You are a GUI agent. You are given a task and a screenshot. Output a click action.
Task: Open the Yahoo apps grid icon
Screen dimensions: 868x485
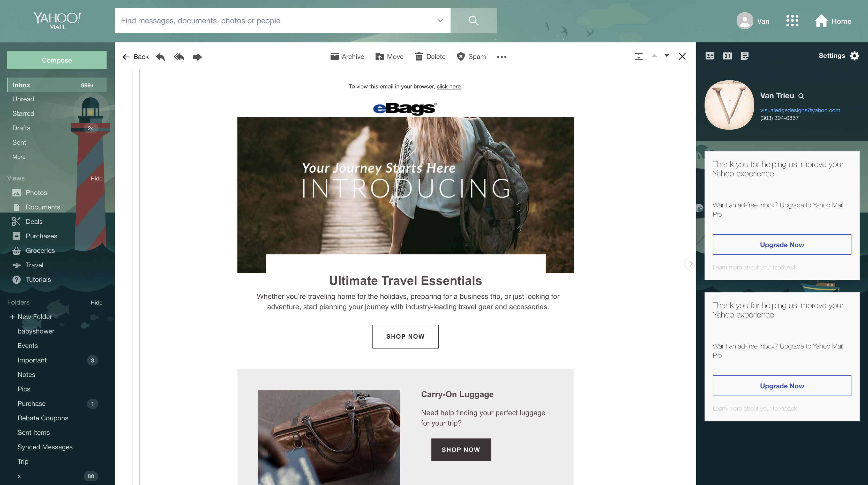[792, 21]
